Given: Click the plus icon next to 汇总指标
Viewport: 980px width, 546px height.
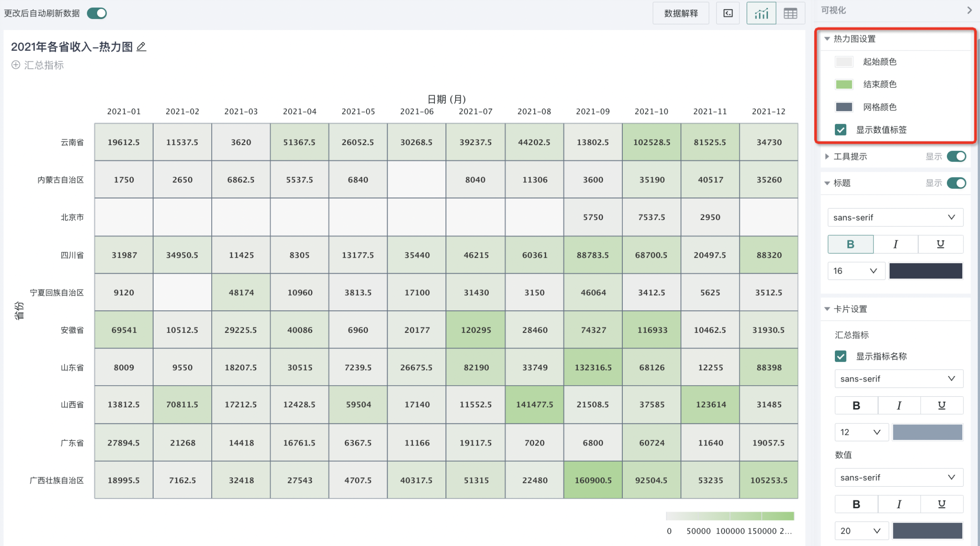Looking at the screenshot, I should [x=16, y=65].
